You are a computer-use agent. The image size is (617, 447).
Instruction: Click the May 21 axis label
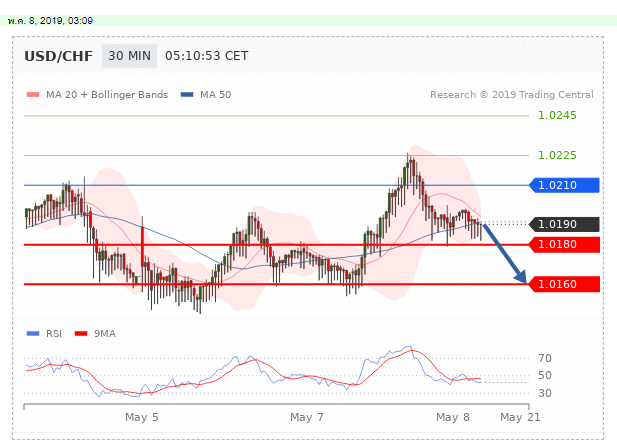[x=520, y=417]
